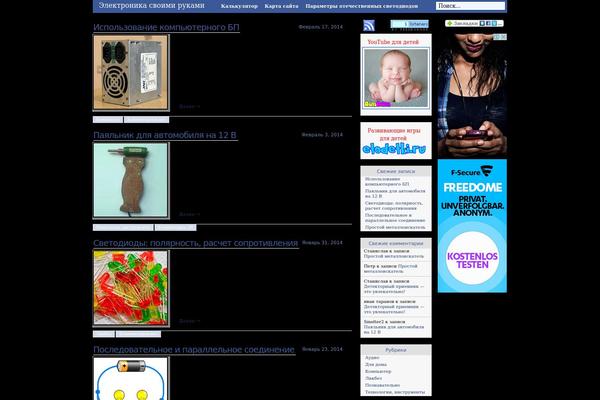Click the date Январь 23, 2014
The width and height of the screenshot is (600, 400).
click(322, 349)
